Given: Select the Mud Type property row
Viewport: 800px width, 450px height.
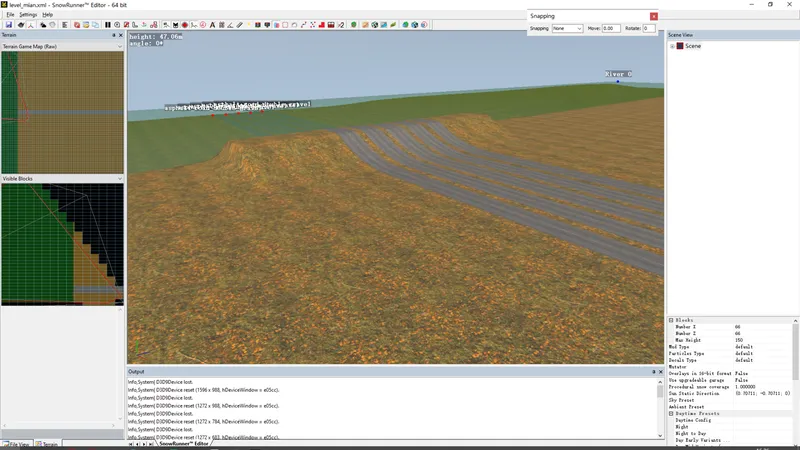Looking at the screenshot, I should pyautogui.click(x=731, y=346).
